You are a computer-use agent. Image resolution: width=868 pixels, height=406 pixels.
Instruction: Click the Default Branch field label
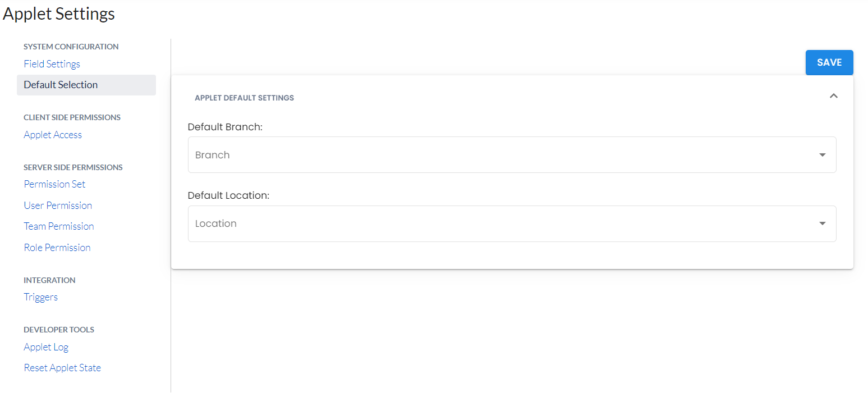coord(225,127)
